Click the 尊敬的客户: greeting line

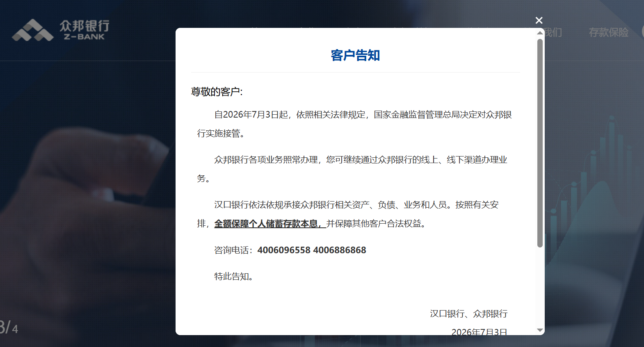coord(217,92)
